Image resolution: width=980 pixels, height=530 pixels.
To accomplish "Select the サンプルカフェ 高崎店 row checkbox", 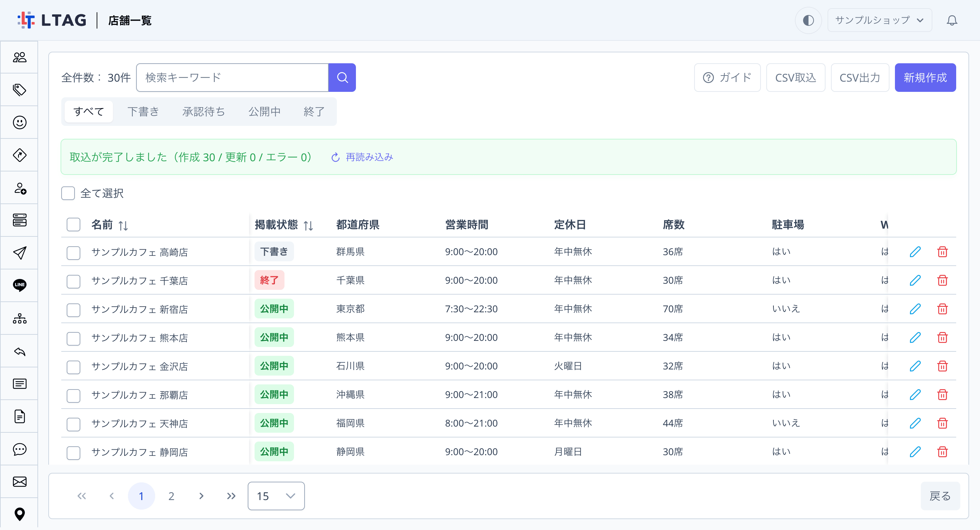I will [73, 252].
